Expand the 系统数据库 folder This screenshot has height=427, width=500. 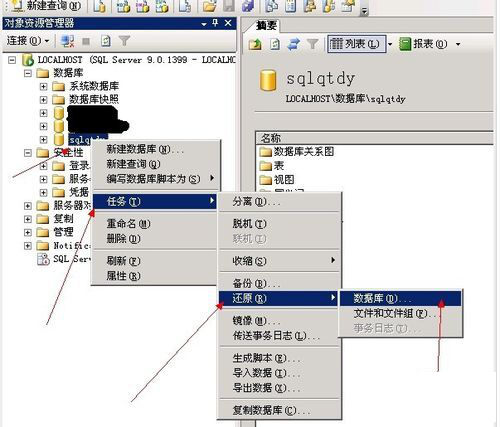pos(43,87)
